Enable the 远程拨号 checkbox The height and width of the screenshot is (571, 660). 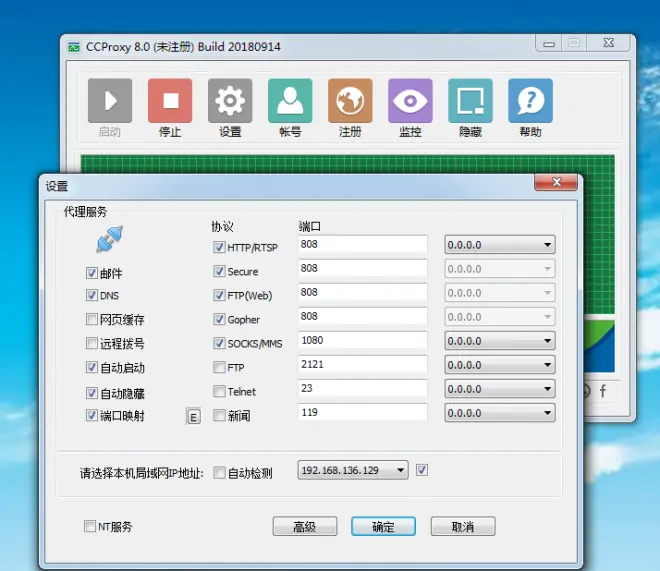[92, 343]
